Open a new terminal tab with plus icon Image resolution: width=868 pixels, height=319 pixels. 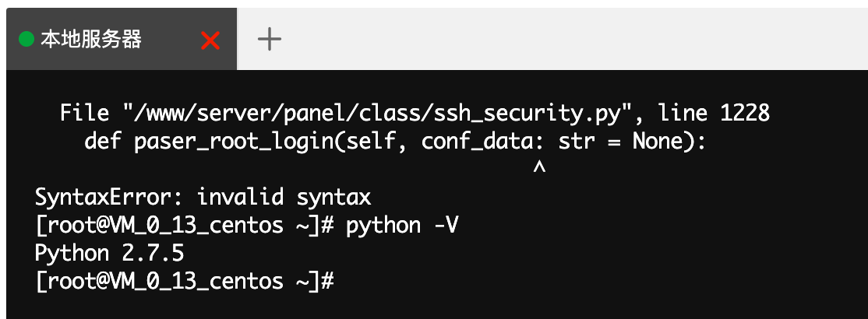point(270,39)
